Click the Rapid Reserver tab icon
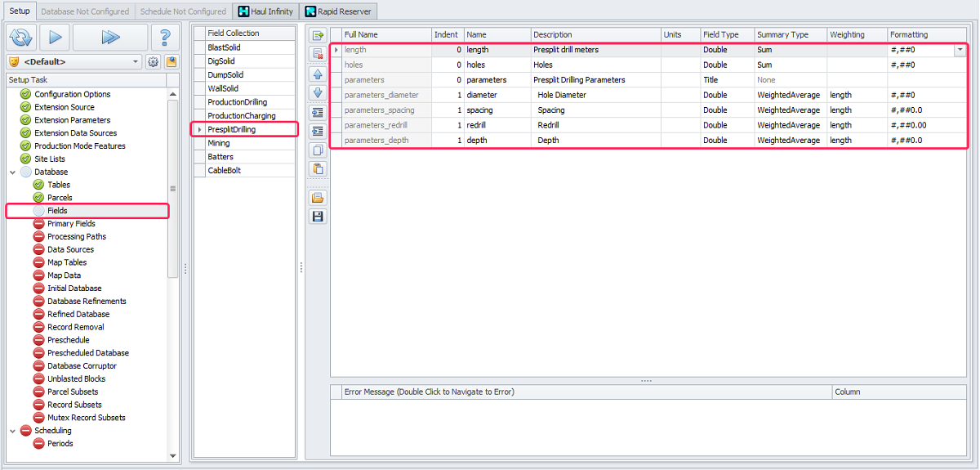Viewport: 980px width, 470px height. coord(310,11)
